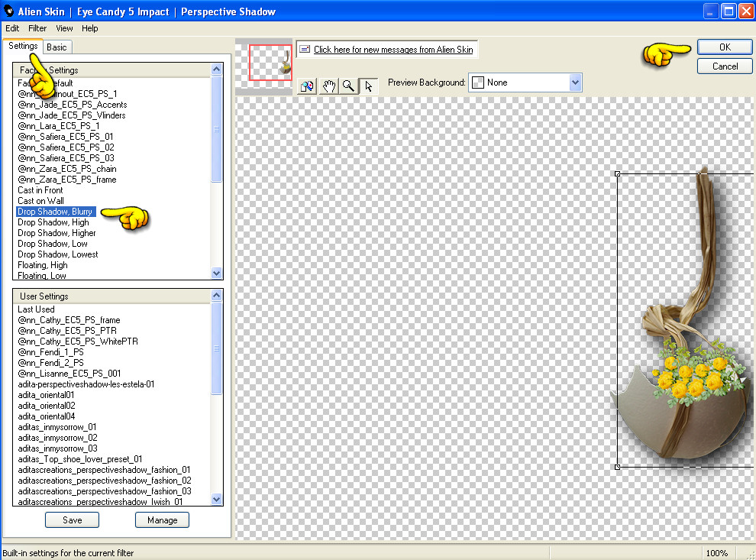Select 'Drop Shadow, Low' preset

(53, 244)
